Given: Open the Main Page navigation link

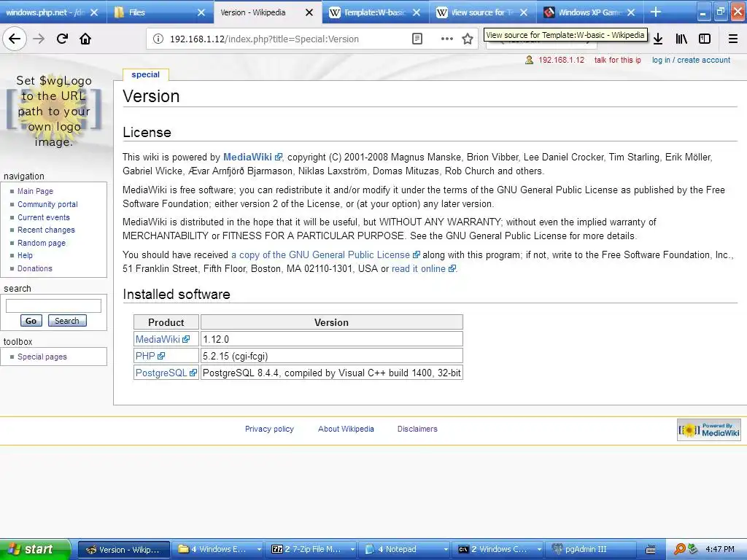Looking at the screenshot, I should (x=35, y=191).
